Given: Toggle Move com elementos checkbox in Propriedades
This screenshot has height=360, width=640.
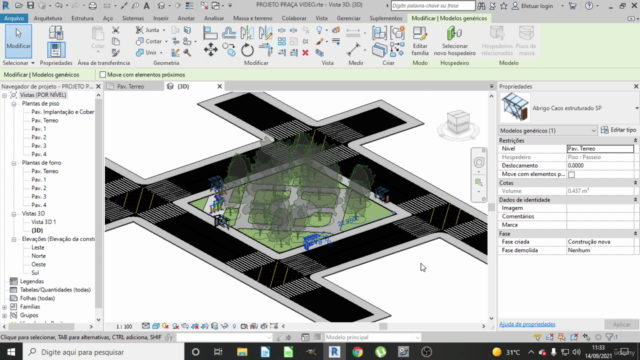Looking at the screenshot, I should (x=572, y=174).
